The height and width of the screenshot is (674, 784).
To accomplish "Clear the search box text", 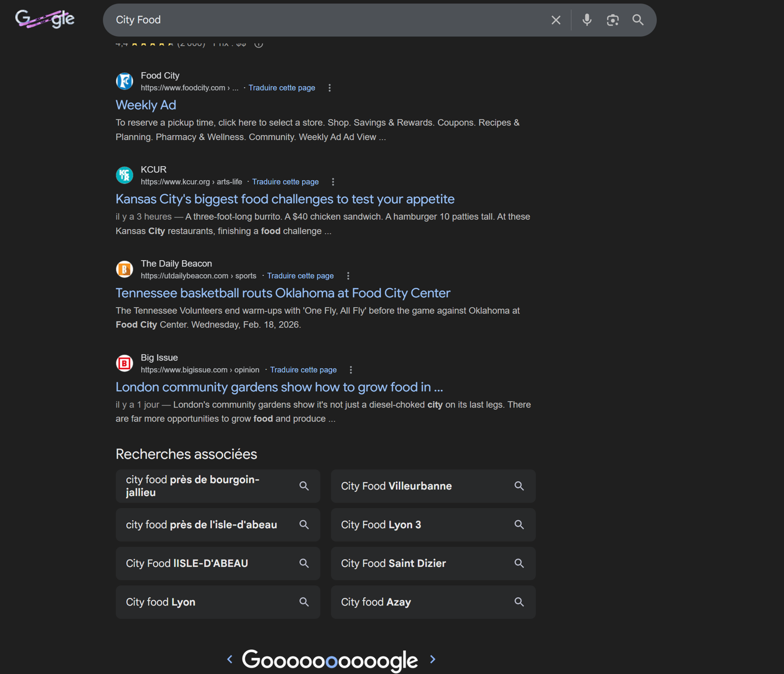I will pos(556,20).
